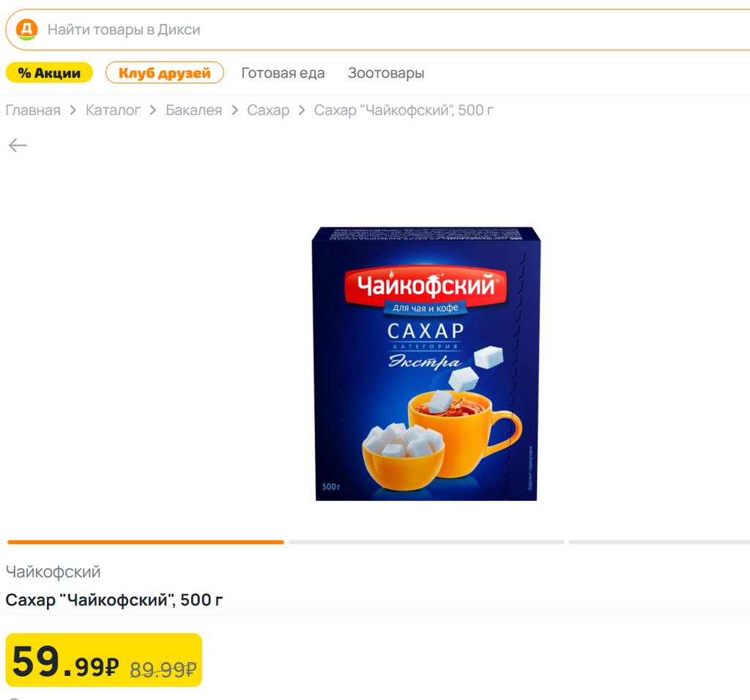Click the Чайкофский sugar package image

coord(426,364)
